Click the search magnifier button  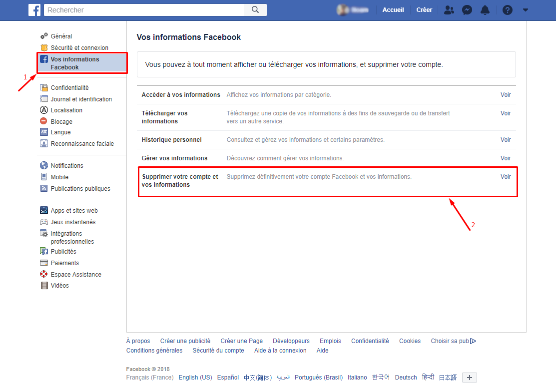255,10
